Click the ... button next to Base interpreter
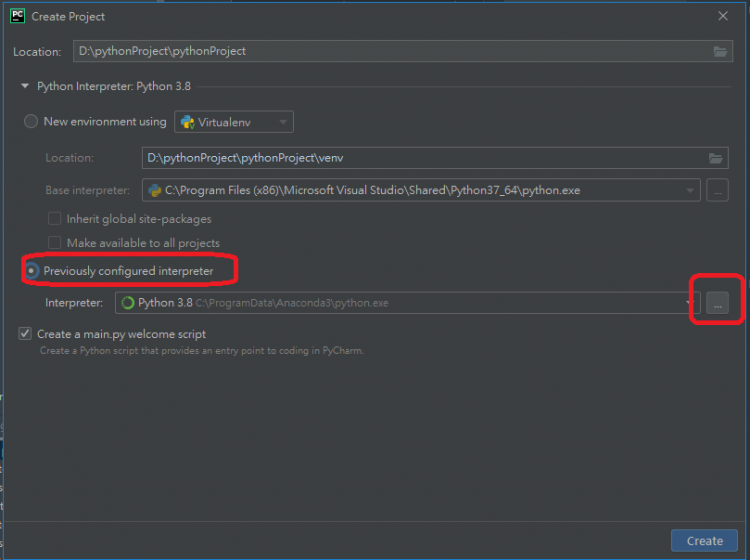This screenshot has width=750, height=560. click(x=717, y=190)
